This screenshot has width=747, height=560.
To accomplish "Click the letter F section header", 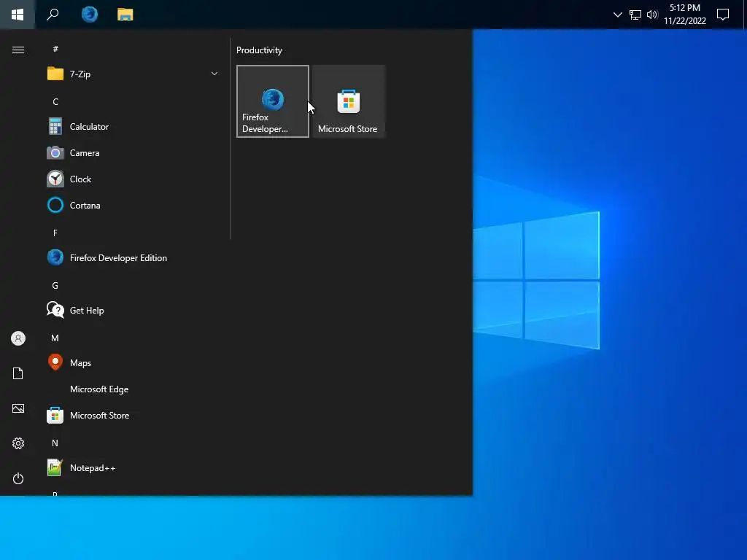I will [55, 233].
